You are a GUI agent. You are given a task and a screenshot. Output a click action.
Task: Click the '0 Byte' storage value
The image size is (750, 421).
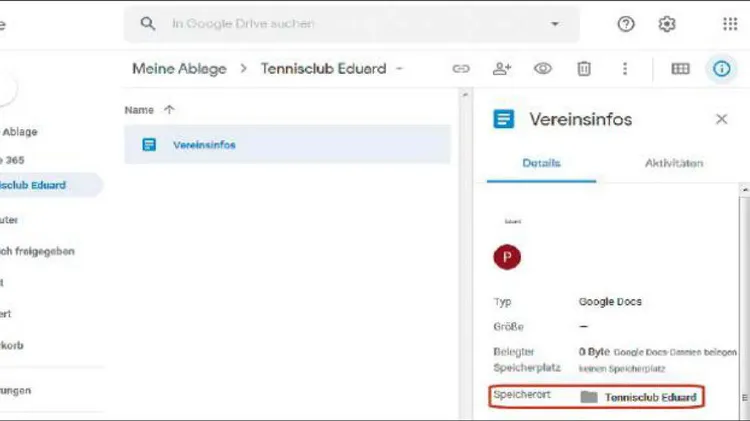(x=594, y=352)
